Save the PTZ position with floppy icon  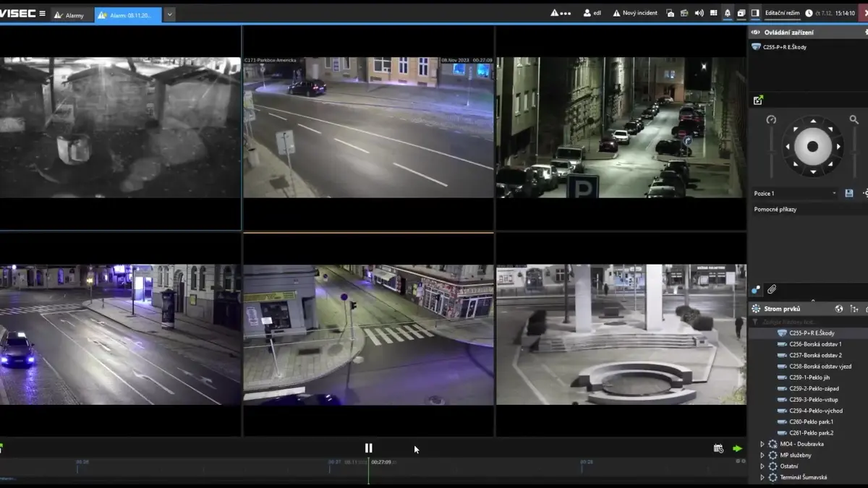[849, 194]
